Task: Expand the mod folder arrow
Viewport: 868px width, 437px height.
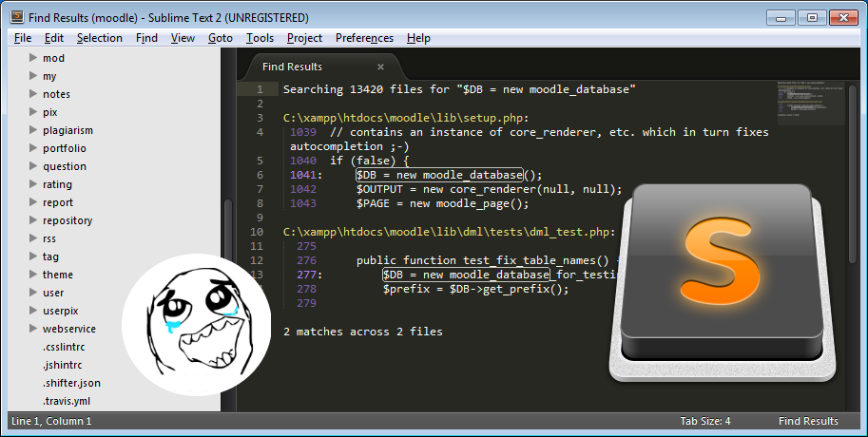Action: 33,58
